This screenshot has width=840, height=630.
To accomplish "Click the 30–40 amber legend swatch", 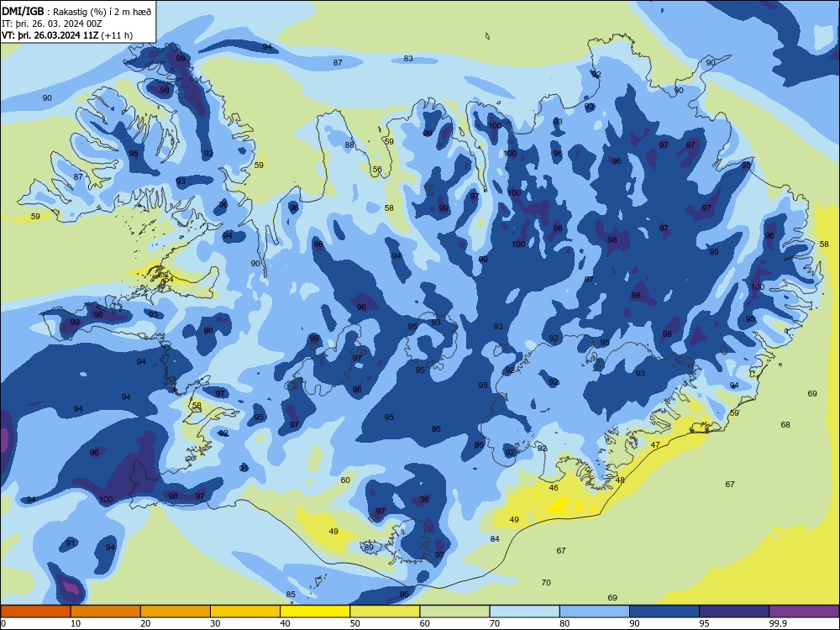I will point(245,612).
